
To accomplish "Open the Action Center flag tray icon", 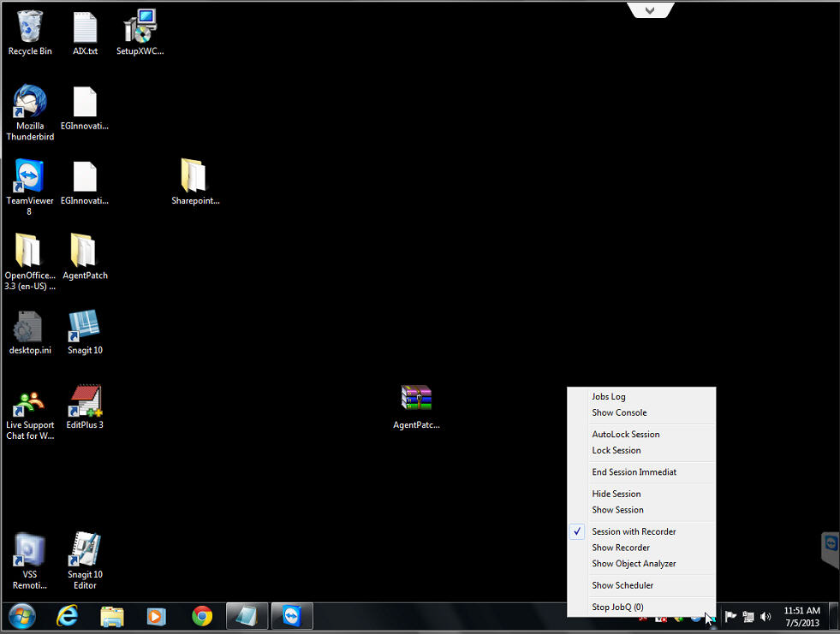I will tap(730, 617).
